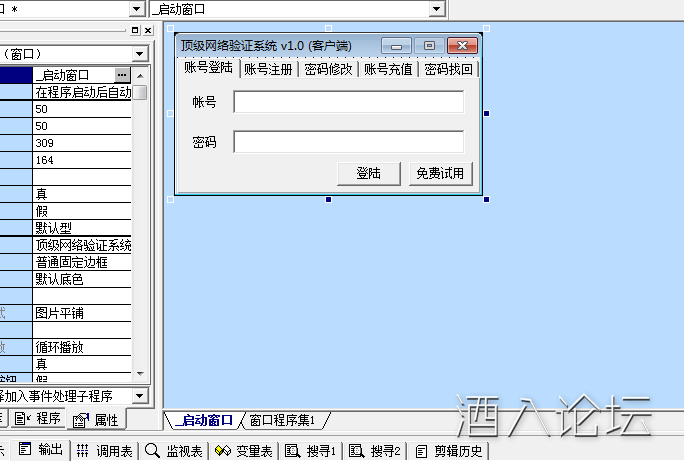Select the 在程序启动后自动 property value
This screenshot has width=684, height=461.
tap(82, 92)
